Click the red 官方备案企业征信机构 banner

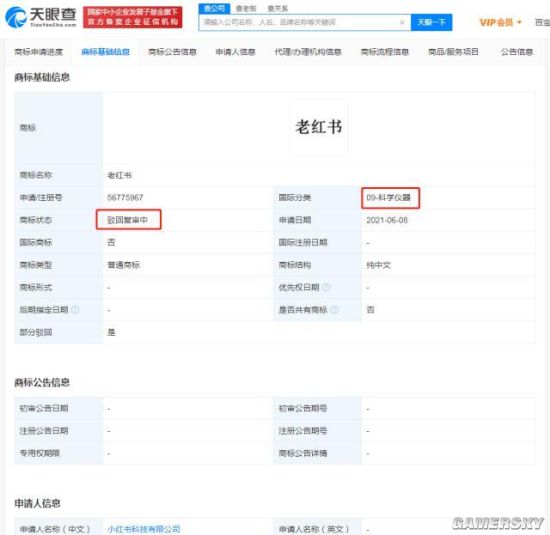(133, 17)
